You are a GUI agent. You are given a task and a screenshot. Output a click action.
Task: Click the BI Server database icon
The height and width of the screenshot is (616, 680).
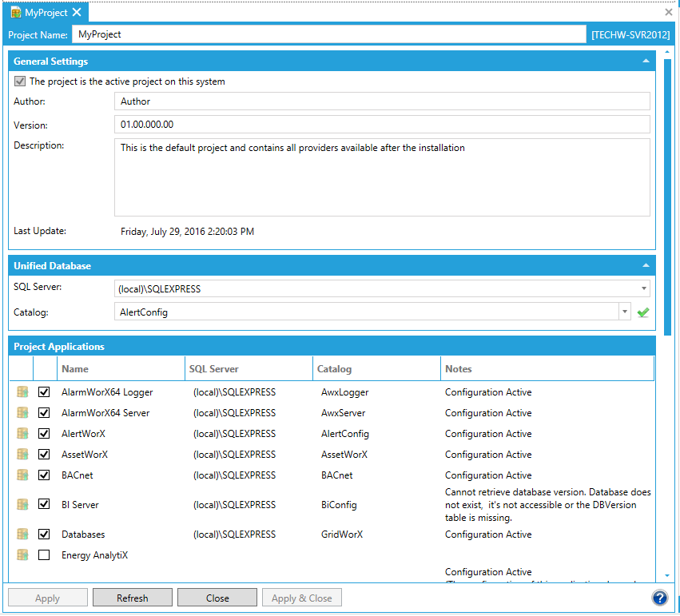[x=22, y=505]
